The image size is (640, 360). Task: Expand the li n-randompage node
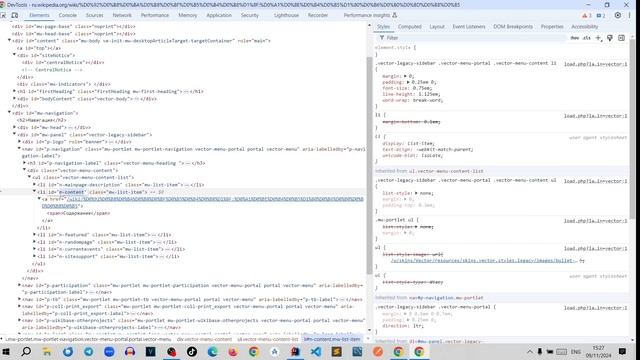(x=34, y=242)
